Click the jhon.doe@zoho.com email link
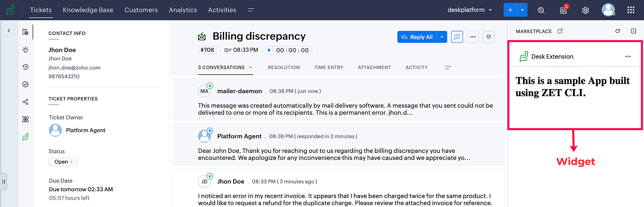Image resolution: width=644 pixels, height=207 pixels. [x=74, y=67]
